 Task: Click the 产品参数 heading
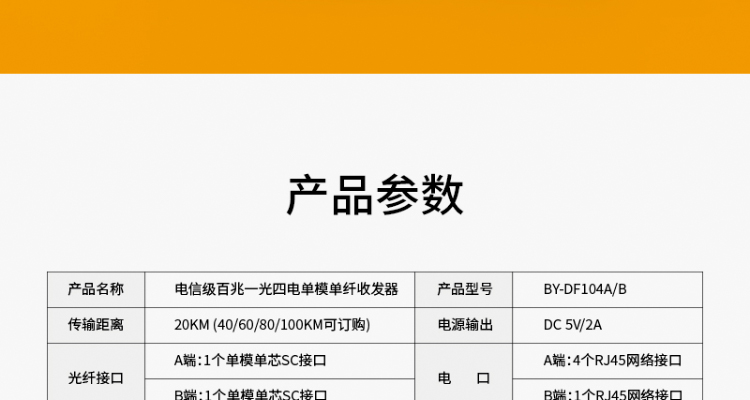375,194
